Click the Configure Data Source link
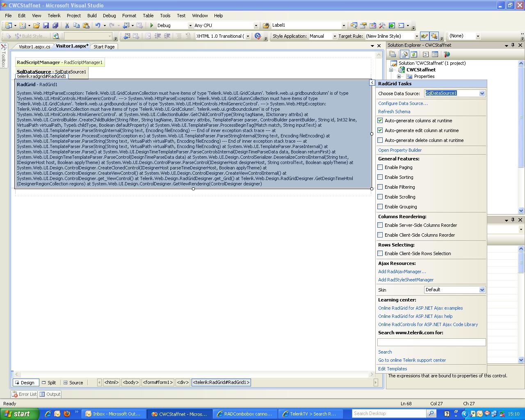Screen dimensions: 525x420 (403, 103)
